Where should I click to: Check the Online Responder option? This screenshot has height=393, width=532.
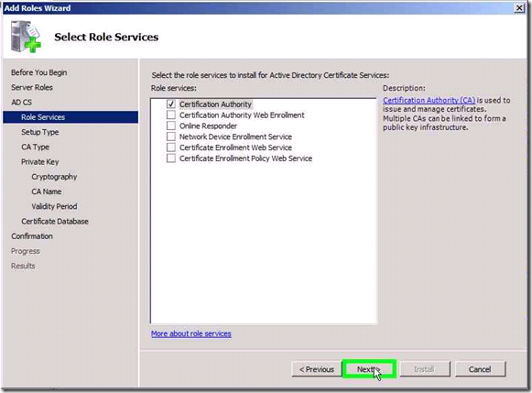click(171, 126)
